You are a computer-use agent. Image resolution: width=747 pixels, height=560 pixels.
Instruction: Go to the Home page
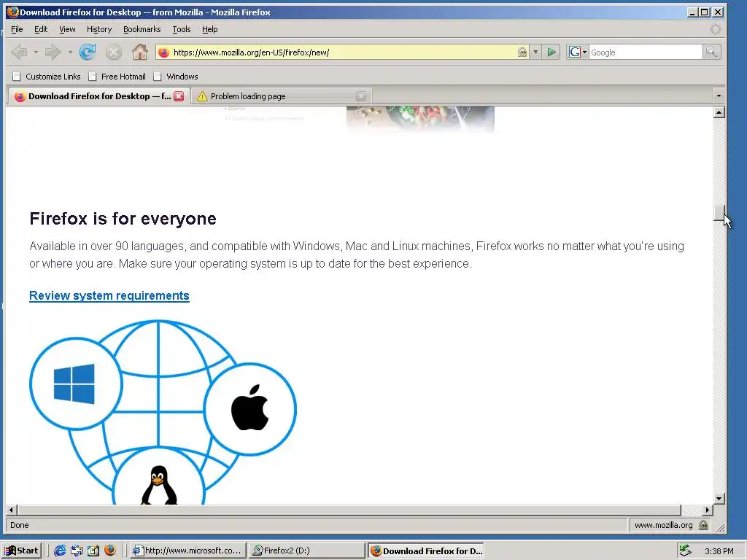point(139,52)
